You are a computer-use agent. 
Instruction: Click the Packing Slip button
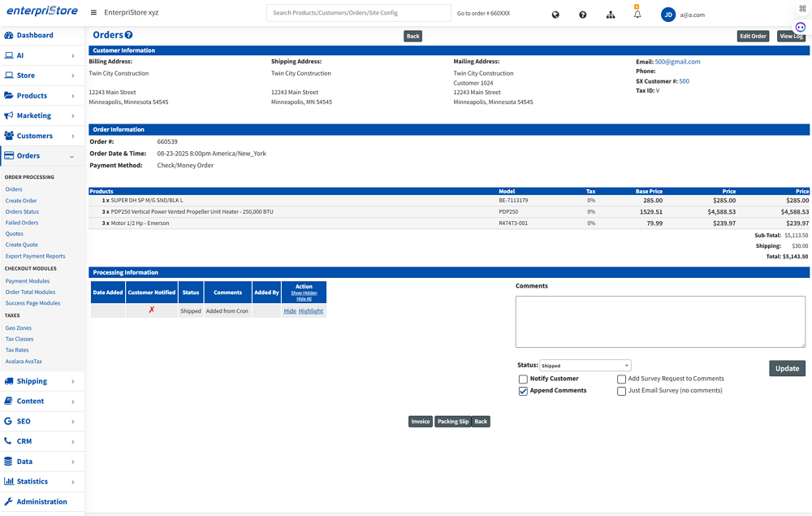coord(453,422)
